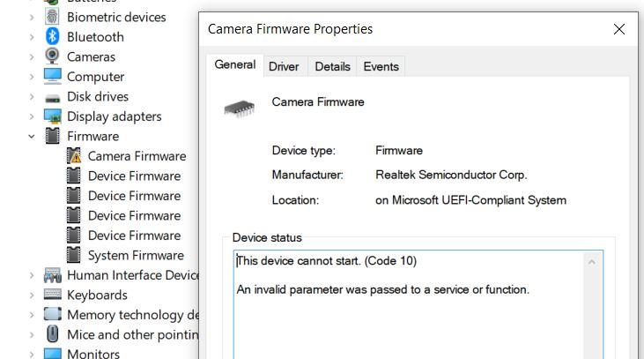This screenshot has width=644, height=359.
Task: Switch to the Events tab
Action: [x=381, y=66]
